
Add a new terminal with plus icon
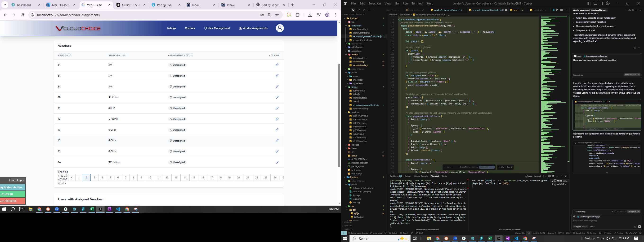pos(543,176)
